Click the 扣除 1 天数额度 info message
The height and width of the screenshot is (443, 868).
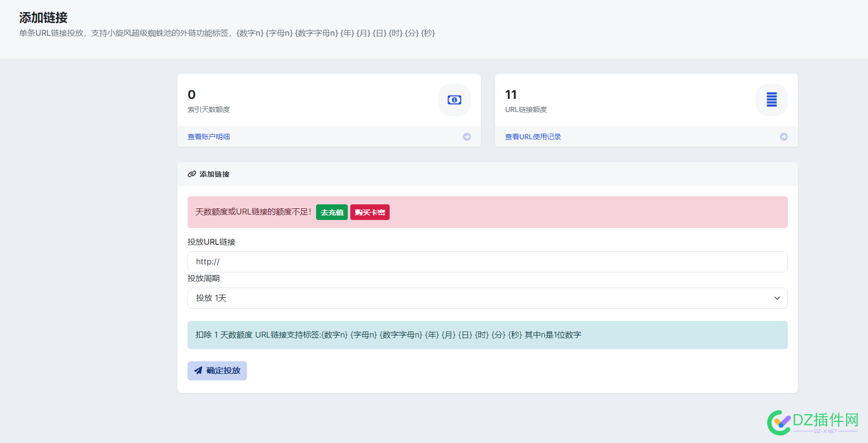[x=487, y=335]
